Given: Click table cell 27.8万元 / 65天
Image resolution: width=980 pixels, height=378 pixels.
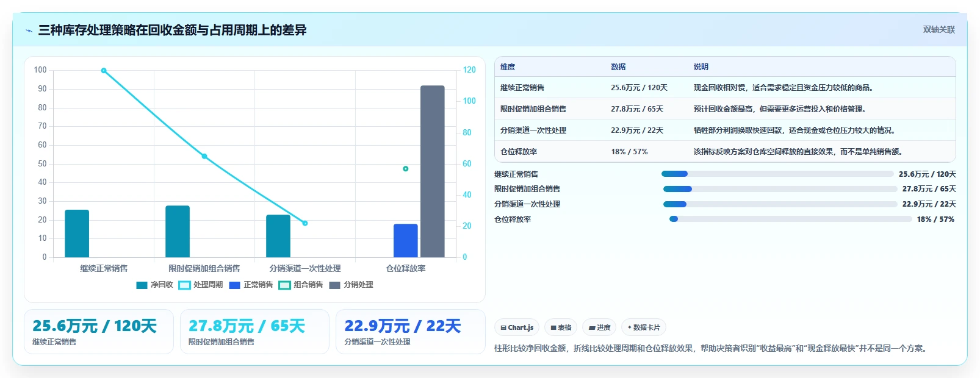Looking at the screenshot, I should coord(637,109).
